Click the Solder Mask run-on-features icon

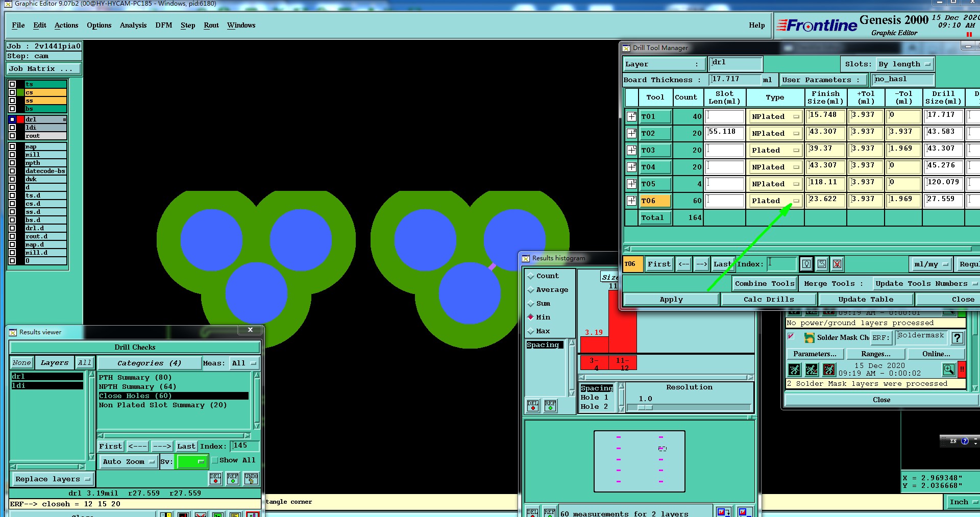coord(812,370)
